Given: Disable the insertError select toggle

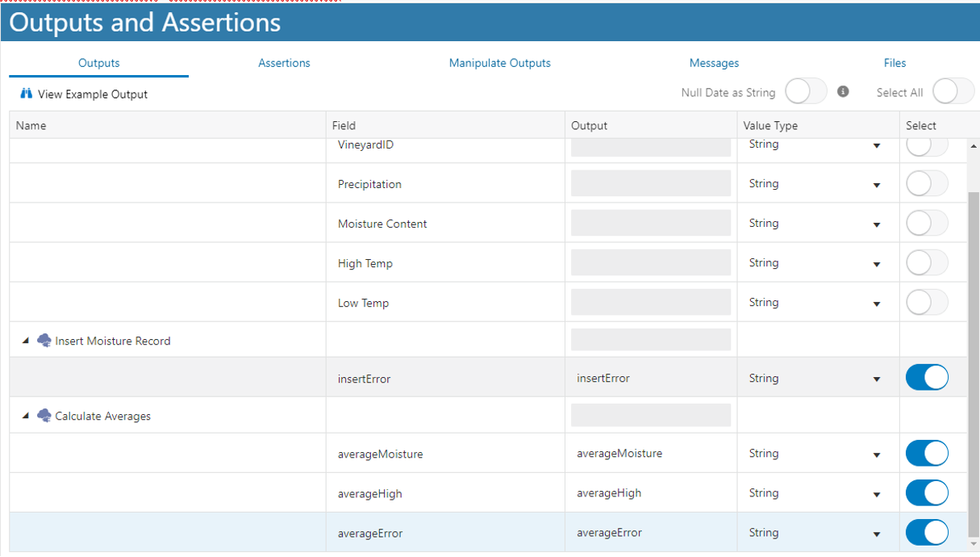Looking at the screenshot, I should (x=927, y=378).
